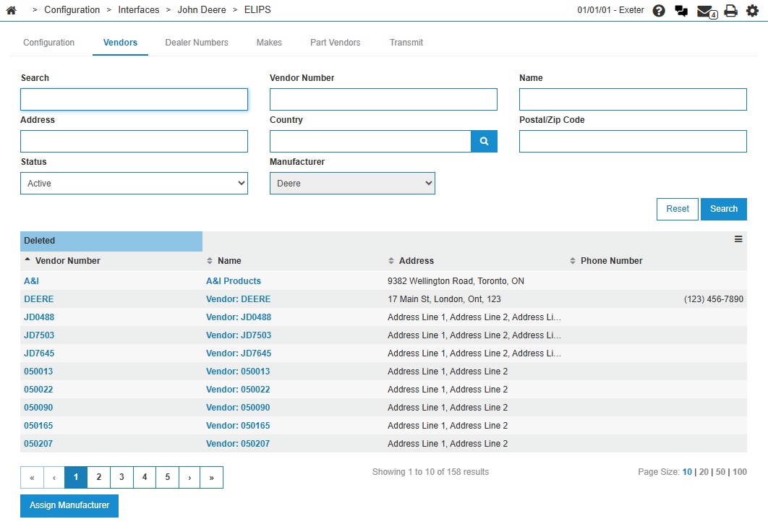Click the Postal/Zip Code input field
This screenshot has height=532, width=768.
pos(633,142)
